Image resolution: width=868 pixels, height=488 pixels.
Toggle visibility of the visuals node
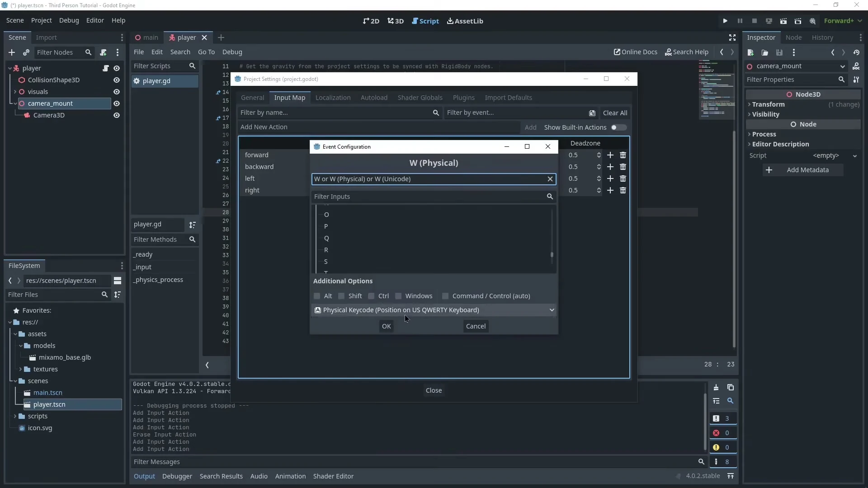click(117, 92)
